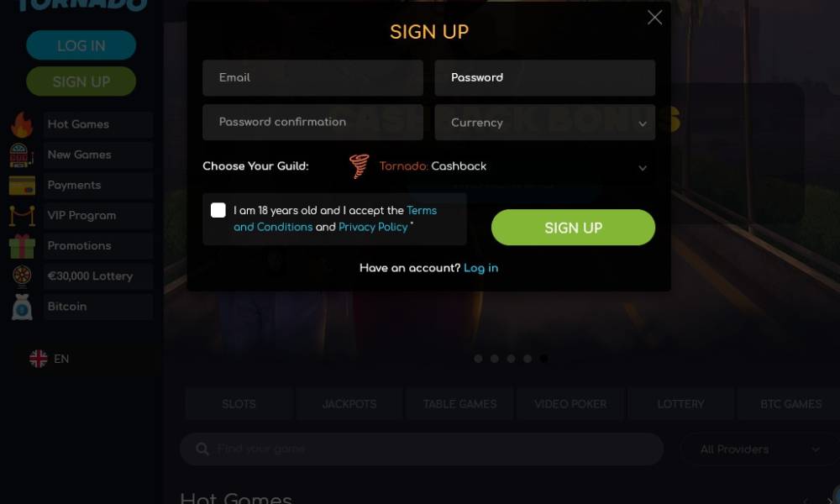Switch to the Table Games tab
The width and height of the screenshot is (840, 504).
coord(459,404)
